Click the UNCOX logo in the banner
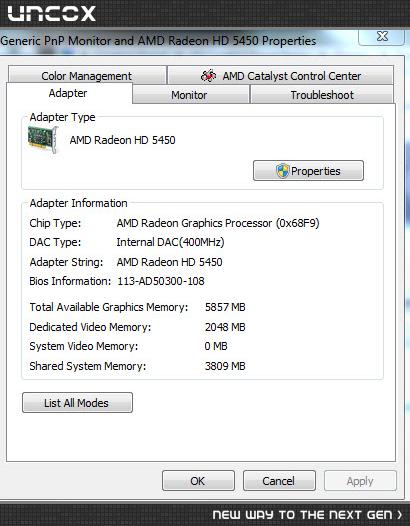This screenshot has width=410, height=526. [x=51, y=14]
